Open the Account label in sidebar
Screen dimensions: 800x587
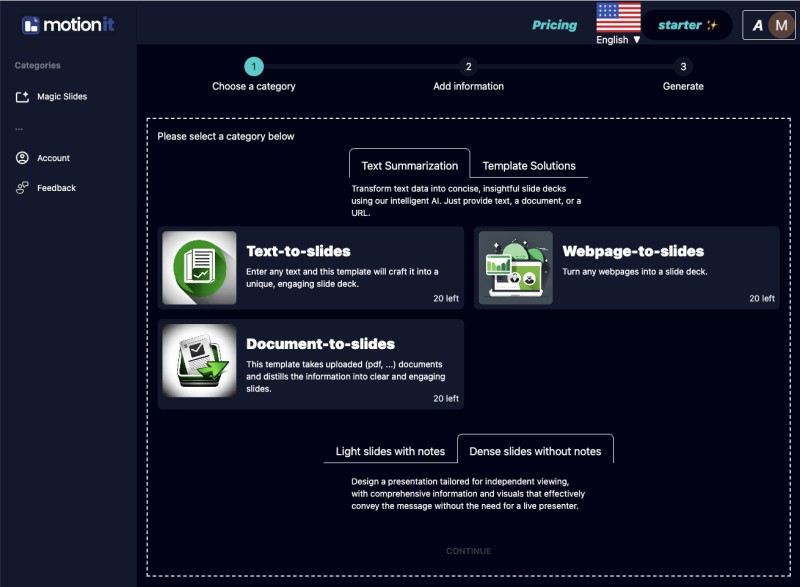coord(54,158)
